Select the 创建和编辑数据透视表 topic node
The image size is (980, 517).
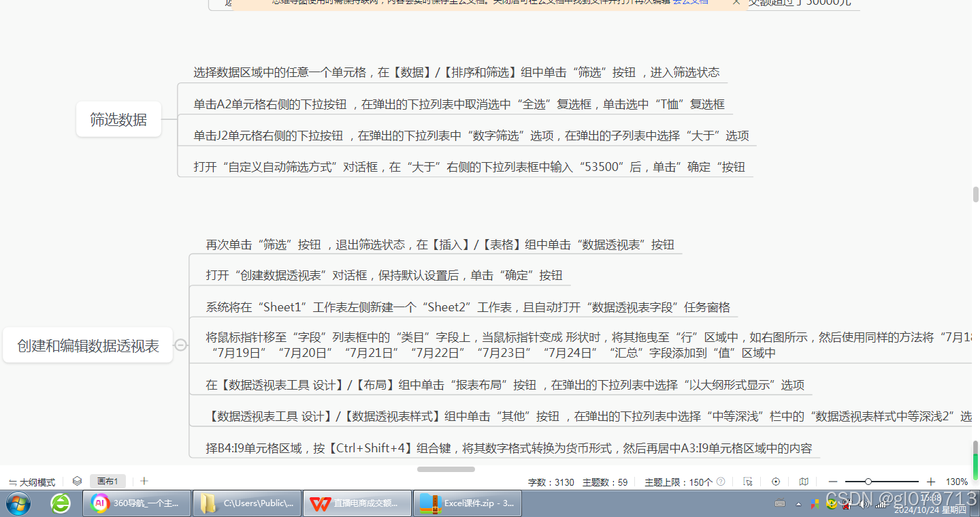(88, 345)
